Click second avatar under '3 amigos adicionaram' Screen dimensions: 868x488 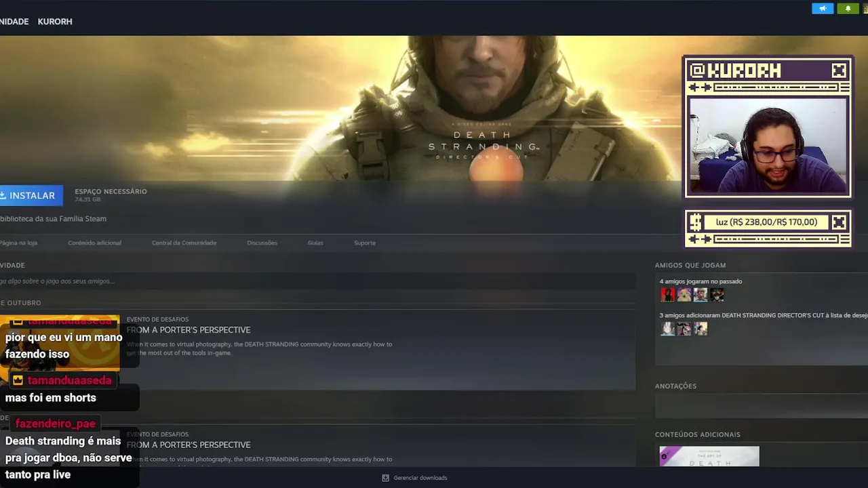pyautogui.click(x=684, y=329)
